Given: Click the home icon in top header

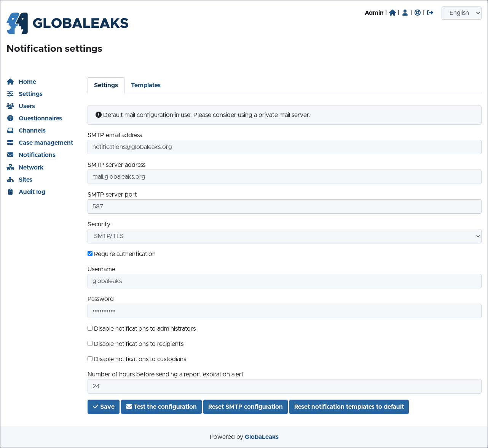Looking at the screenshot, I should (392, 13).
